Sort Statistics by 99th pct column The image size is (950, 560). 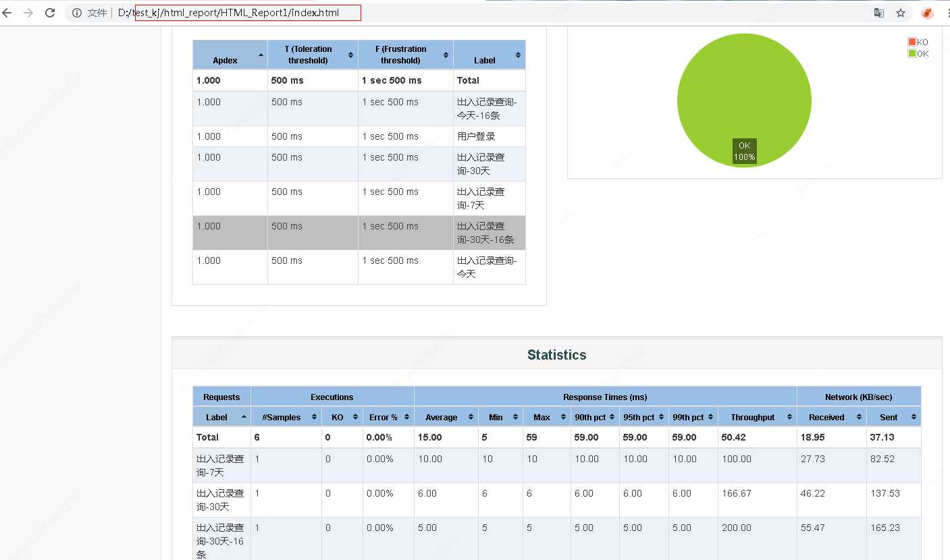693,417
